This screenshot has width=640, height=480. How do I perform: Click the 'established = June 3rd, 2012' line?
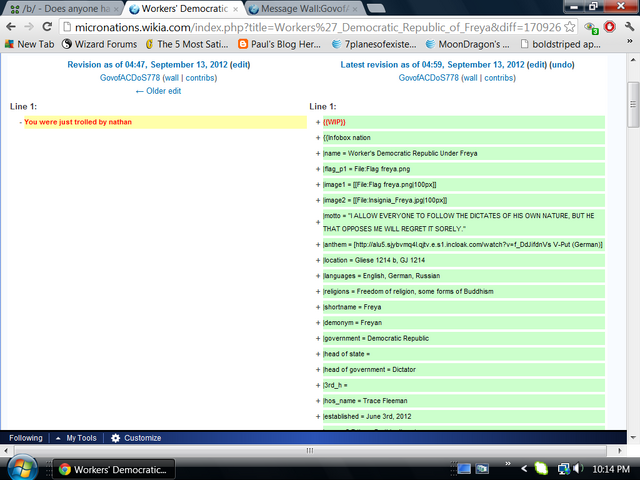[464, 416]
